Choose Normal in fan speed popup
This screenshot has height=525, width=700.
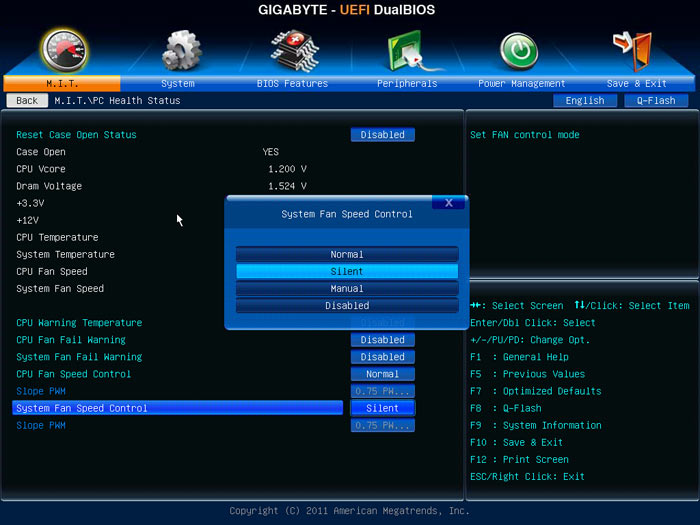[x=347, y=254]
